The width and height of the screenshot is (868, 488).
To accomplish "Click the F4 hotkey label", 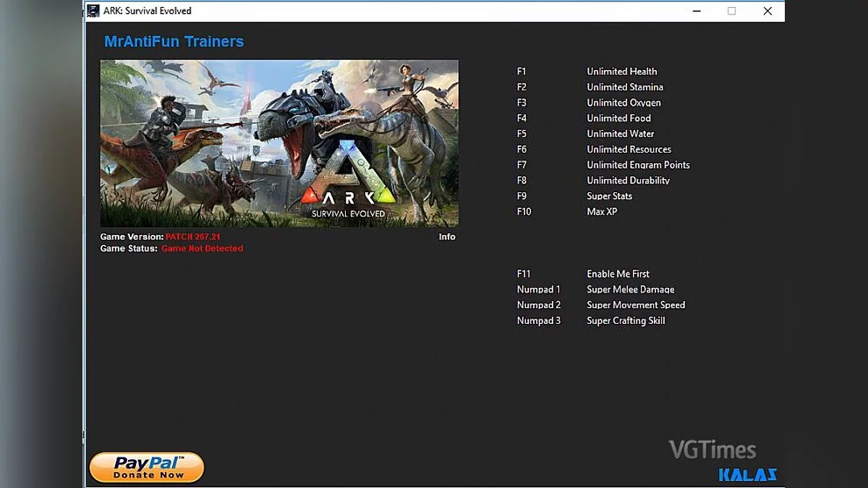I will point(522,118).
